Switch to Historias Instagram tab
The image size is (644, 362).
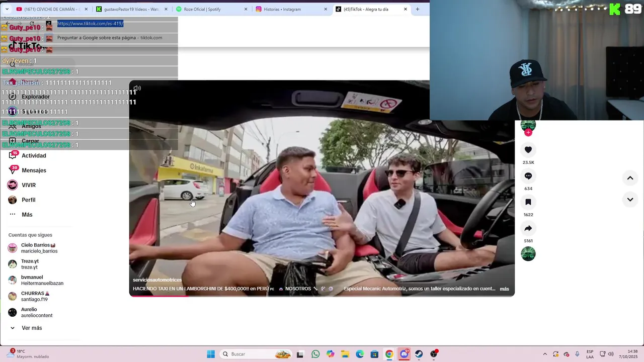coord(282,9)
